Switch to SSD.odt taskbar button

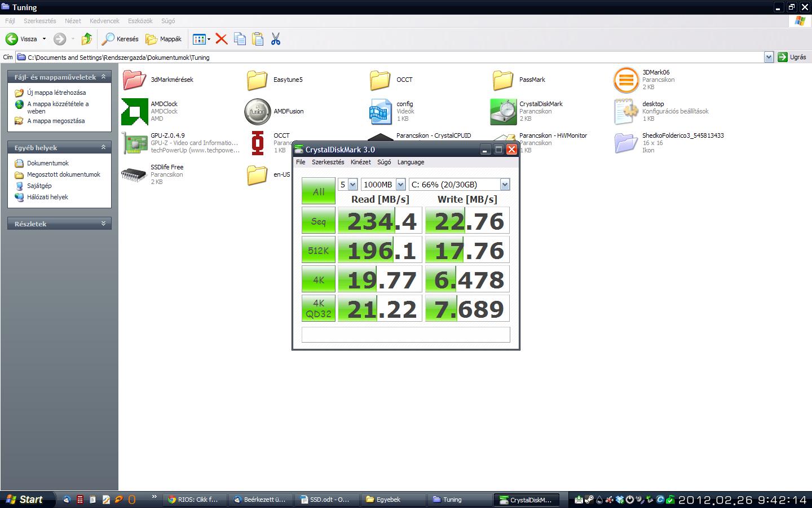(x=326, y=500)
